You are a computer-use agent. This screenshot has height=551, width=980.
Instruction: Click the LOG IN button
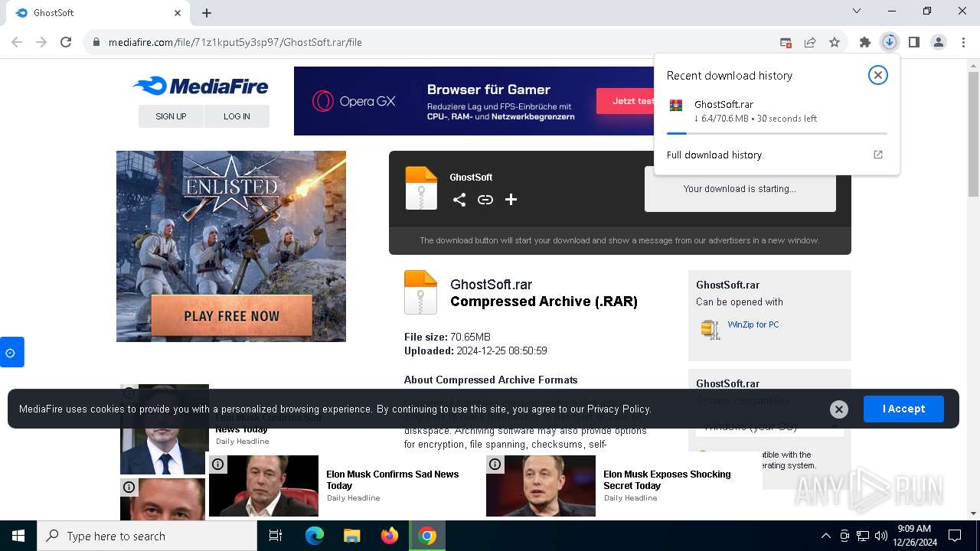tap(237, 116)
